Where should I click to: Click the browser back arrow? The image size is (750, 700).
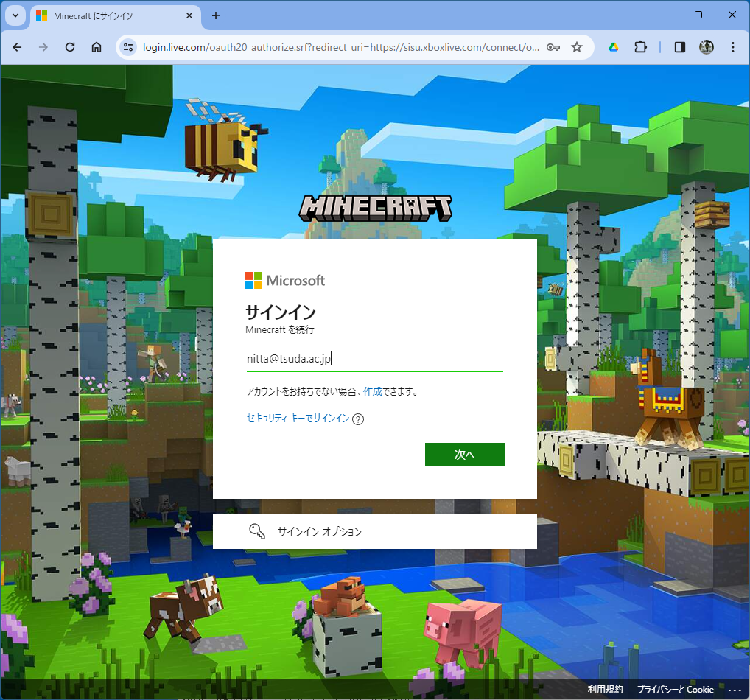[x=17, y=47]
